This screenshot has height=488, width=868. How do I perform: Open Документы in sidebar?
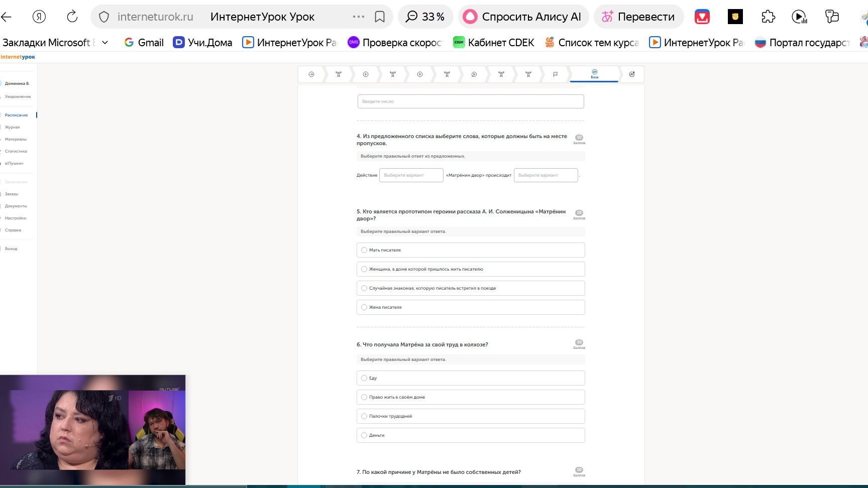pyautogui.click(x=16, y=206)
